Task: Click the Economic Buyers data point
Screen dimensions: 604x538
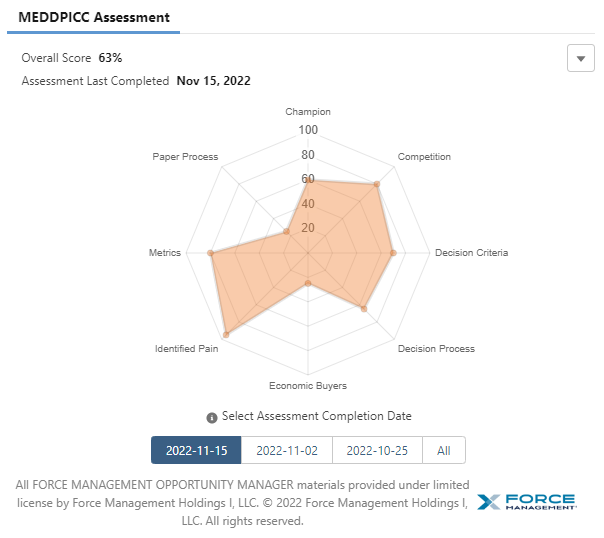Action: coord(309,284)
